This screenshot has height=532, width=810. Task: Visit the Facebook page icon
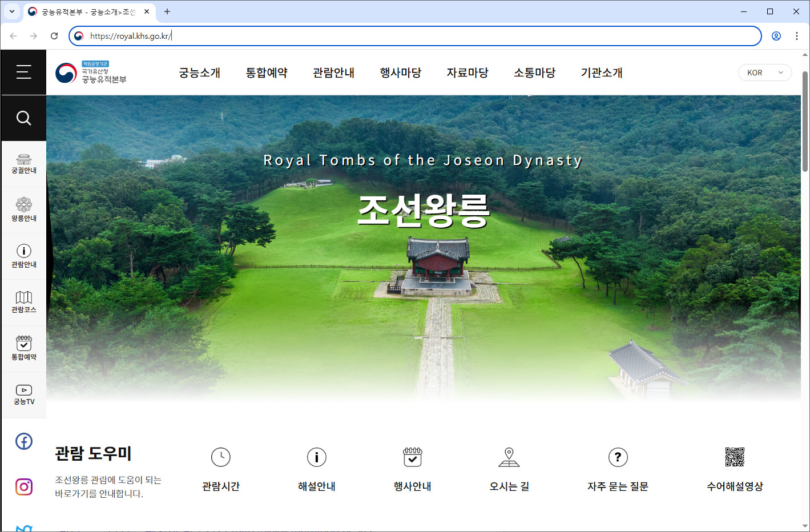click(x=24, y=441)
